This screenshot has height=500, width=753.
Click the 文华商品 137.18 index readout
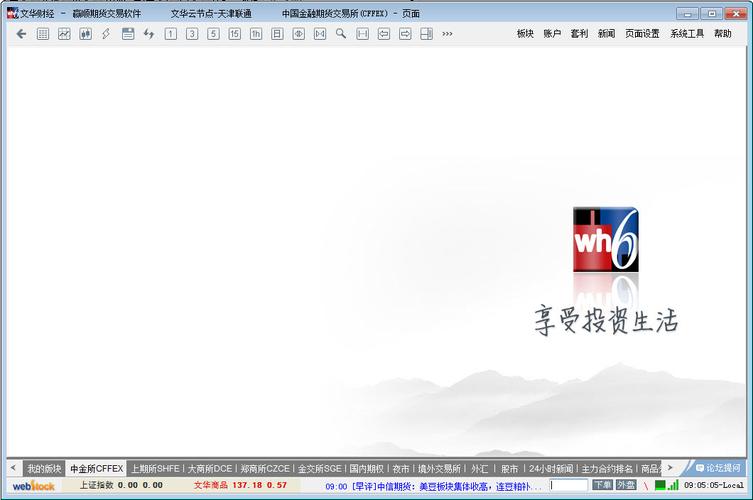point(240,485)
